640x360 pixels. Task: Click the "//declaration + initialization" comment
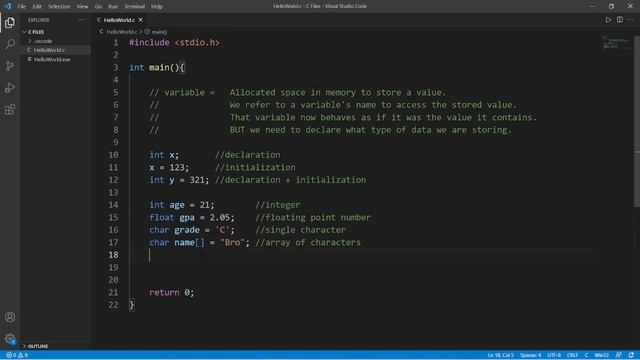pyautogui.click(x=291, y=180)
